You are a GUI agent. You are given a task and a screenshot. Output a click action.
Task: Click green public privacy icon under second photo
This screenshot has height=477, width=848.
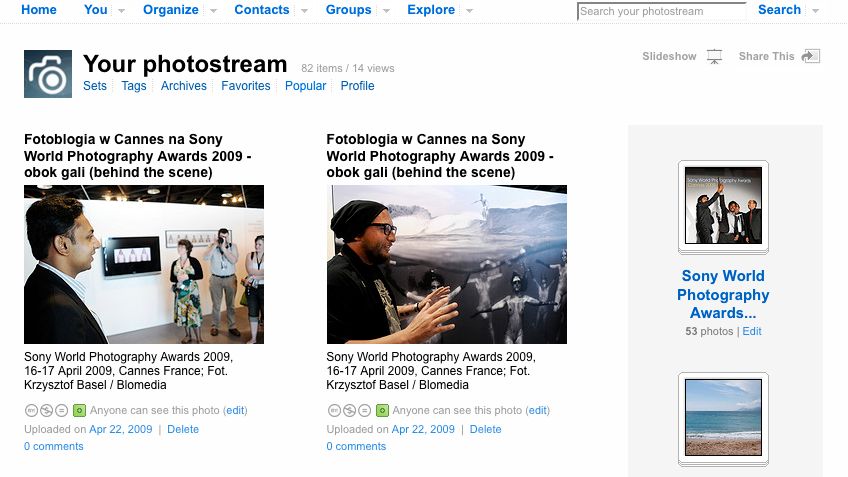click(381, 410)
